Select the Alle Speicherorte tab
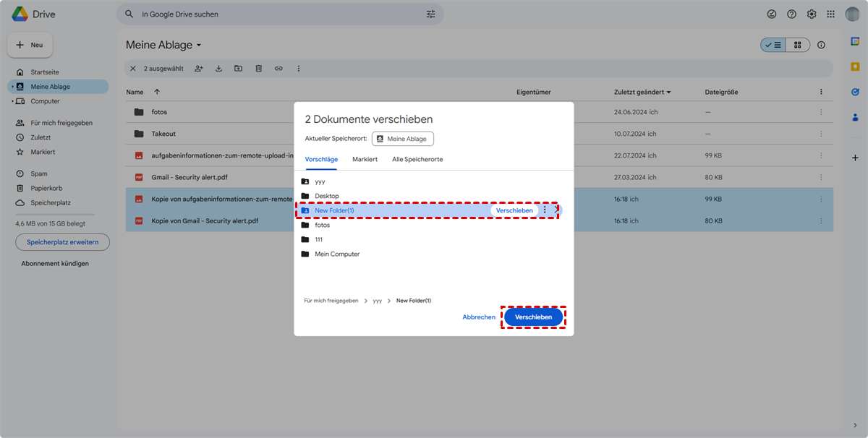Image resolution: width=868 pixels, height=438 pixels. pyautogui.click(x=417, y=159)
